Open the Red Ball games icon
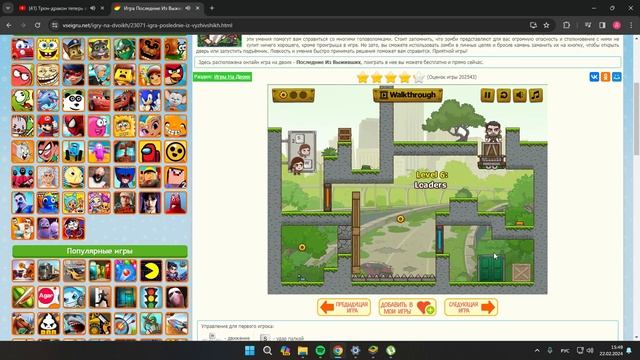 point(22,75)
